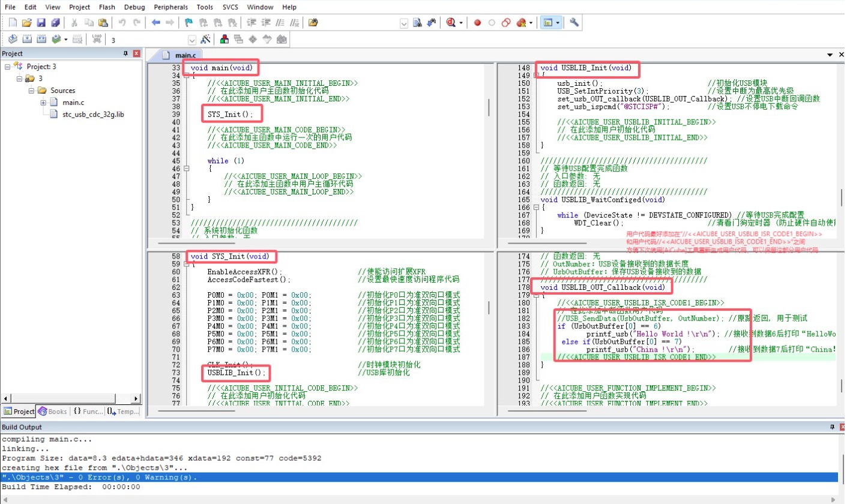
Task: Fold the SYS_Init body at line 59
Action: [x=186, y=264]
